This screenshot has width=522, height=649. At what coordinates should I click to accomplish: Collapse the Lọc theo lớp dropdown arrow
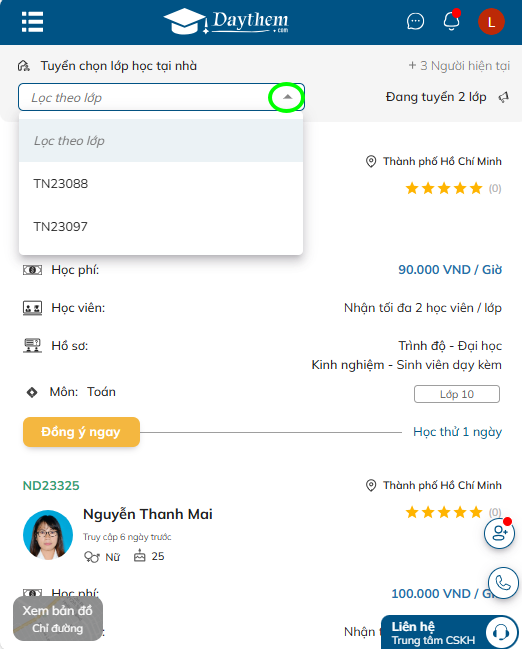point(287,97)
